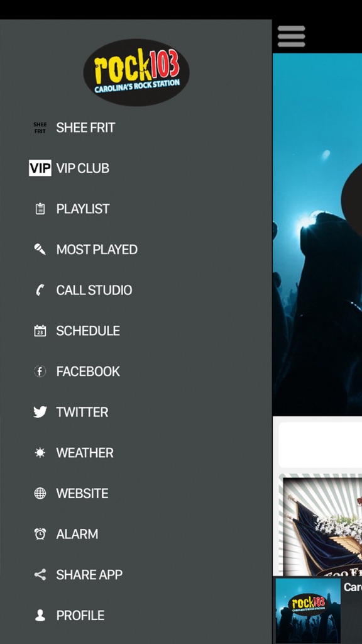Screen dimensions: 362x644
Task: Tap the Rock 103 now-playing thumbnail
Action: pyautogui.click(x=308, y=610)
